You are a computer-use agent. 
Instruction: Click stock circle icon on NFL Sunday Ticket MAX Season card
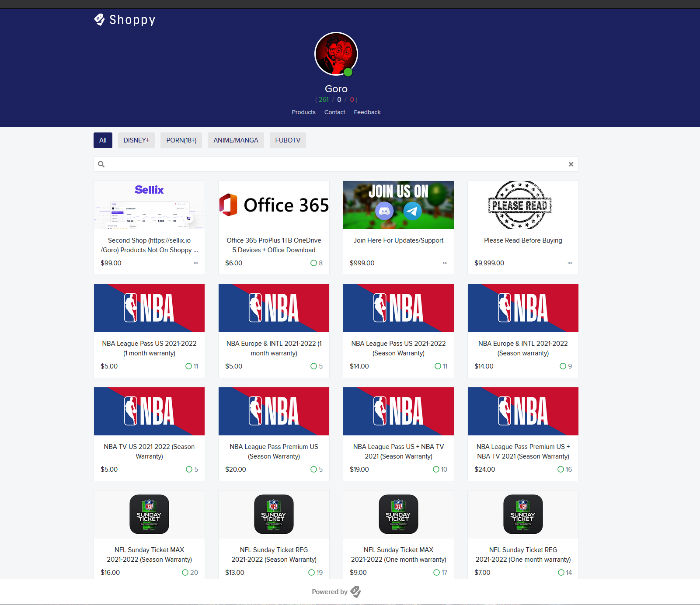pos(185,573)
